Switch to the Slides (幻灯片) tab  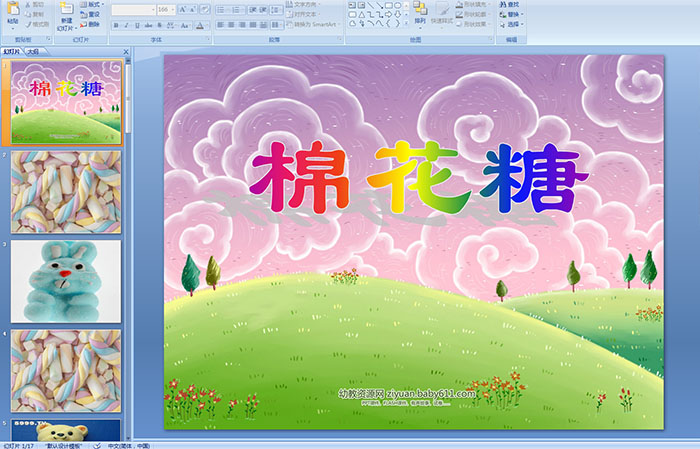(12, 49)
